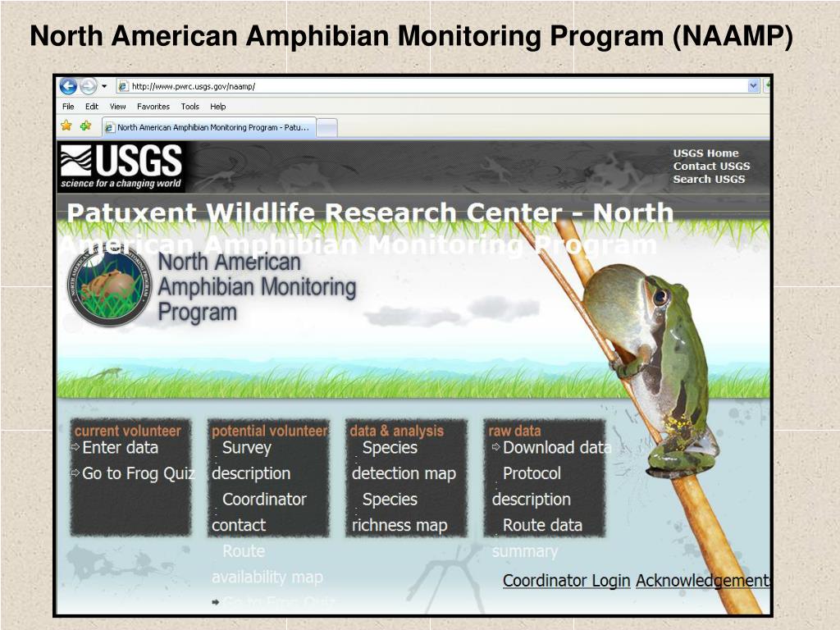840x630 pixels.
Task: Open the Species detection map link
Action: pos(404,460)
